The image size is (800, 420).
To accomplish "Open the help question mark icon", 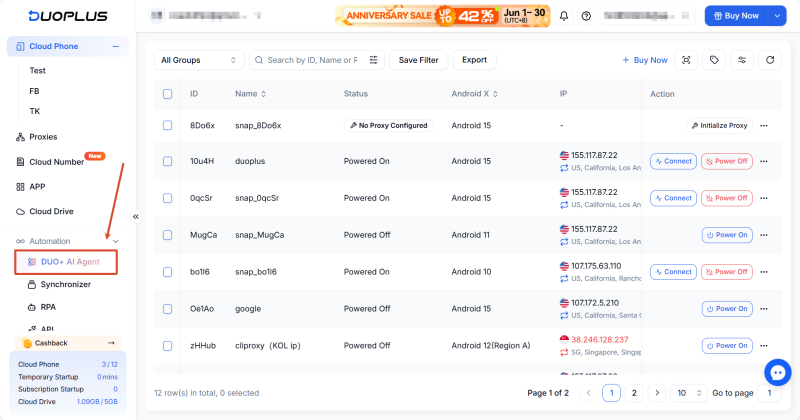I will pyautogui.click(x=586, y=16).
